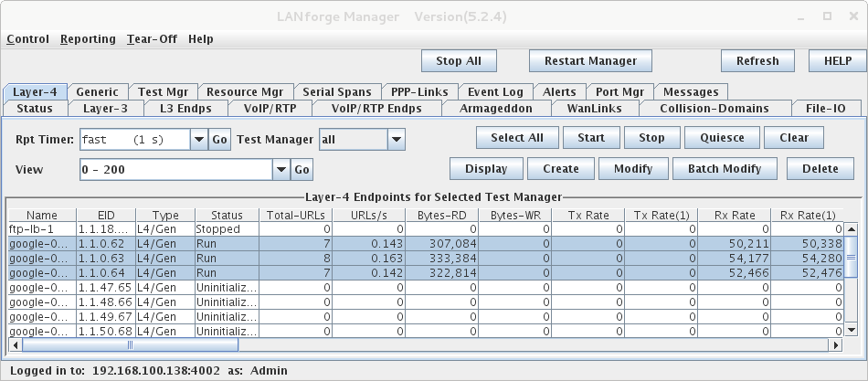The height and width of the screenshot is (381, 868).
Task: Click inside the View 0 - 200 field
Action: (x=176, y=169)
